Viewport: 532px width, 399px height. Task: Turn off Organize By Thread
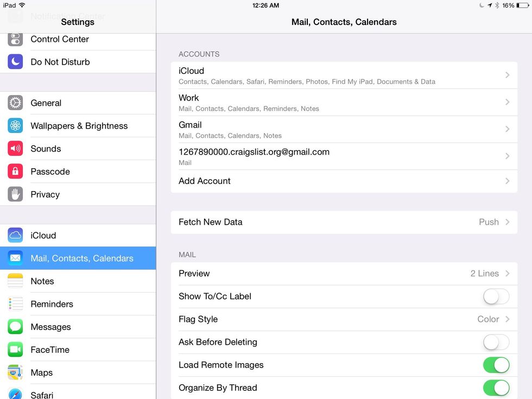(496, 388)
